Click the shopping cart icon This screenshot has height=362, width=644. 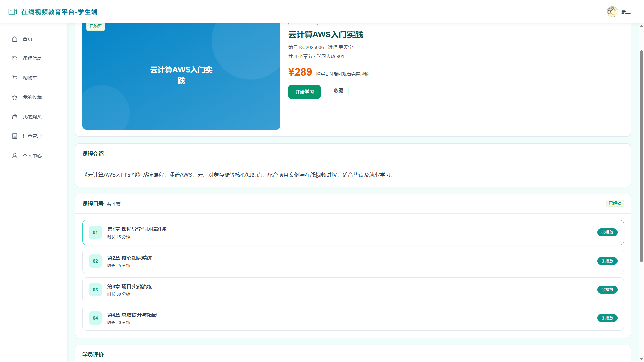coord(15,78)
